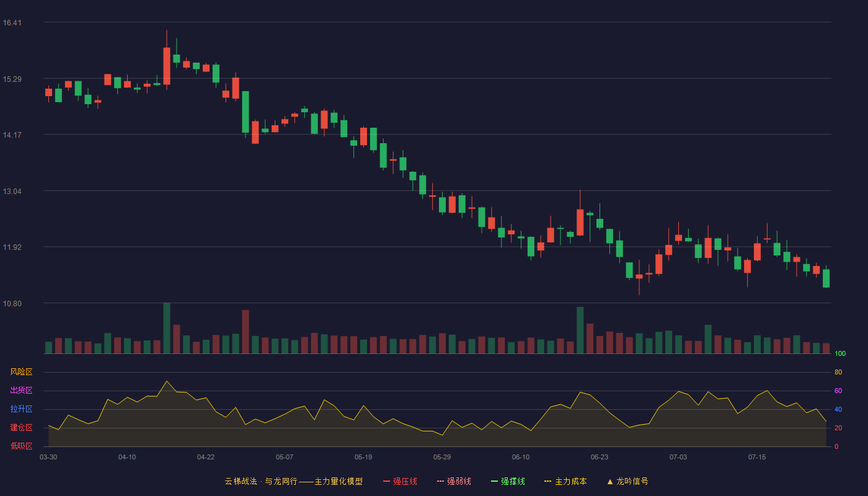Click the 13.04 price axis label
868x496 pixels.
click(x=12, y=192)
